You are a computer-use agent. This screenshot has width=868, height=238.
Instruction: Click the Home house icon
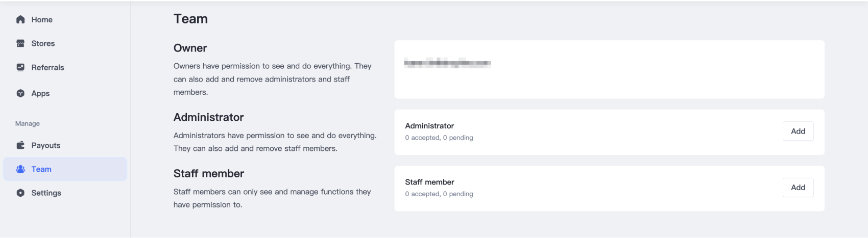coord(20,19)
